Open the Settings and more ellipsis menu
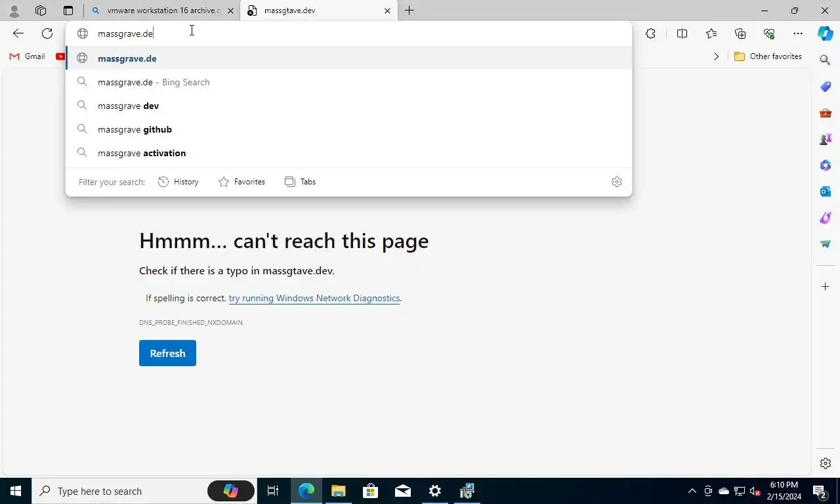 pos(798,33)
